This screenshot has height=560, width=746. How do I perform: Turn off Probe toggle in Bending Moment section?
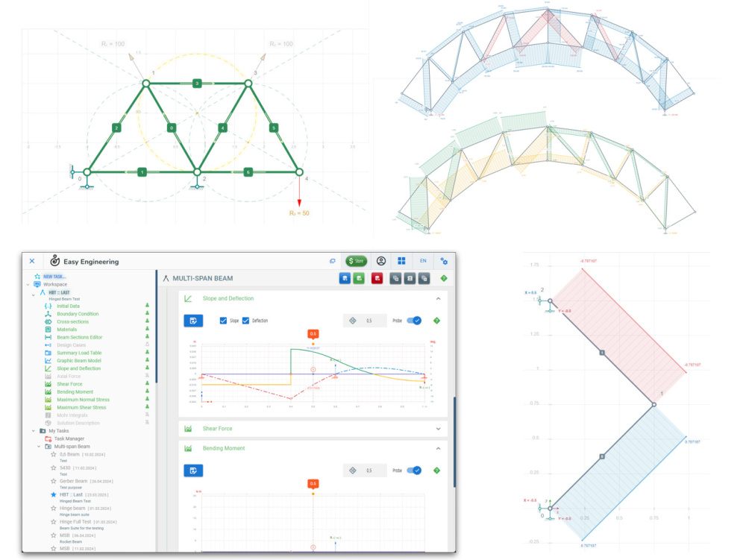coord(414,471)
